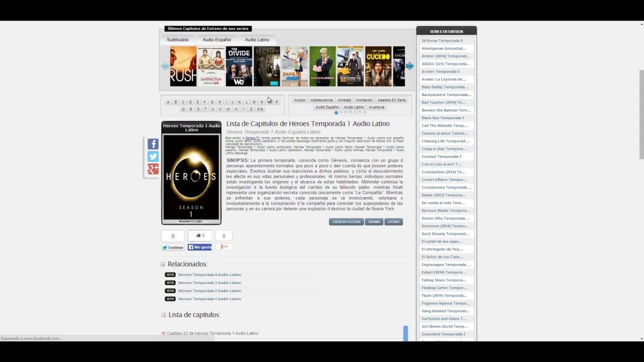
Task: Click the DRAMA tag button
Action: [x=374, y=222]
